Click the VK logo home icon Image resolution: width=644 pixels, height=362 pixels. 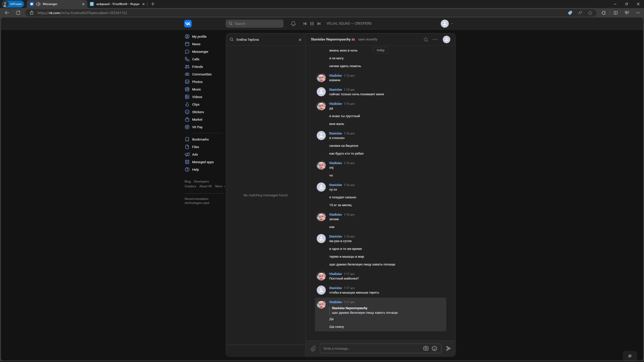click(188, 23)
